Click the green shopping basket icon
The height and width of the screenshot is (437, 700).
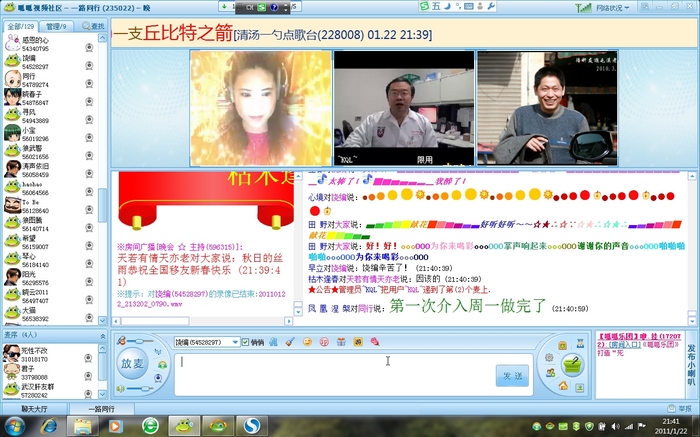(x=571, y=365)
